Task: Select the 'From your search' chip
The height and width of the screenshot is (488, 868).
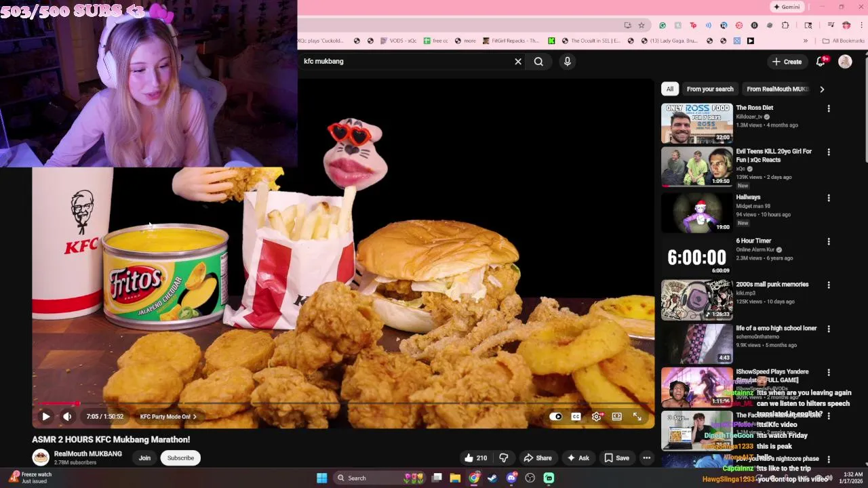Action: [x=710, y=89]
